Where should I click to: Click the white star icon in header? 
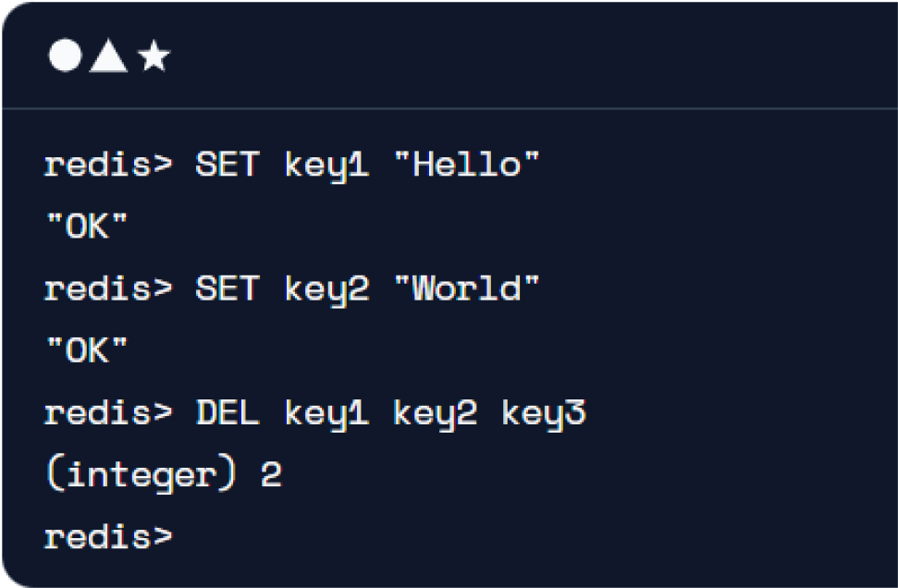[154, 55]
